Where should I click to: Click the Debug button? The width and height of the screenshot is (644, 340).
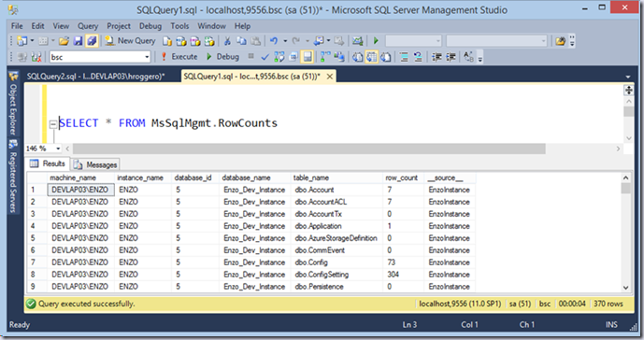(222, 57)
